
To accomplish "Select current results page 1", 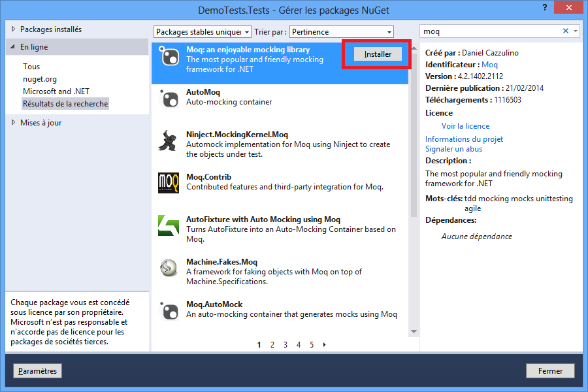I will [259, 344].
